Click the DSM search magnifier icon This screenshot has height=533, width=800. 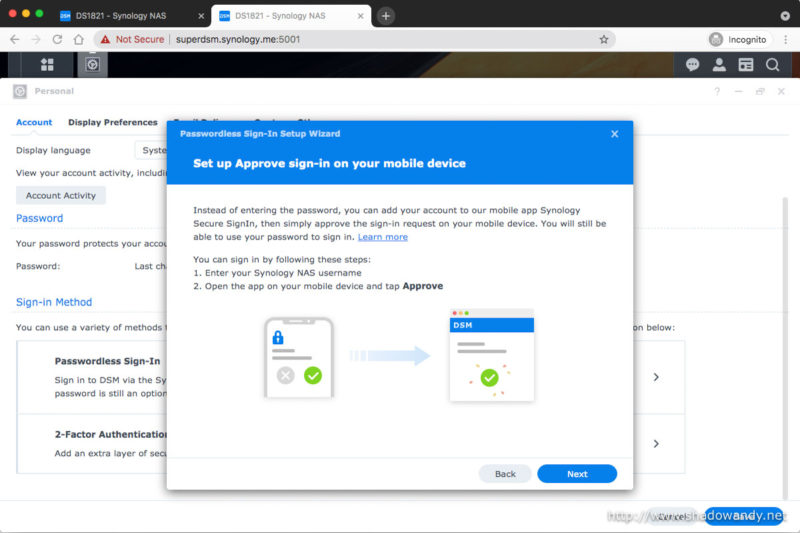[x=772, y=64]
